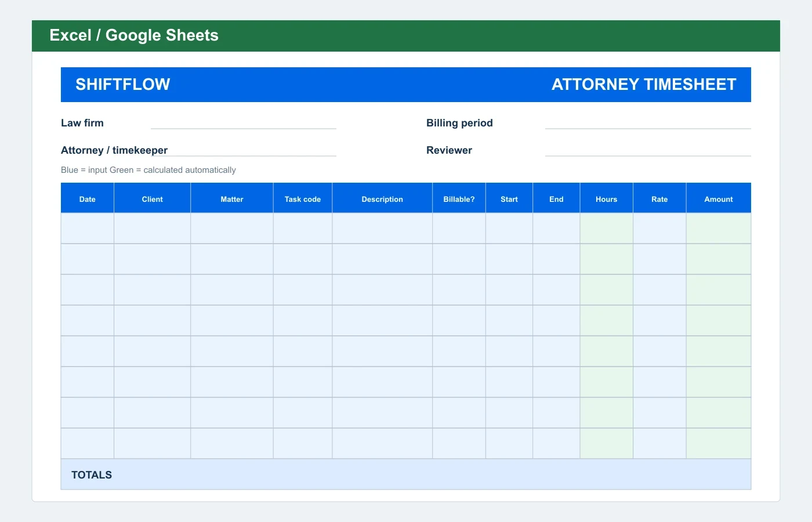Select the End column header
The height and width of the screenshot is (522, 812).
pos(556,198)
